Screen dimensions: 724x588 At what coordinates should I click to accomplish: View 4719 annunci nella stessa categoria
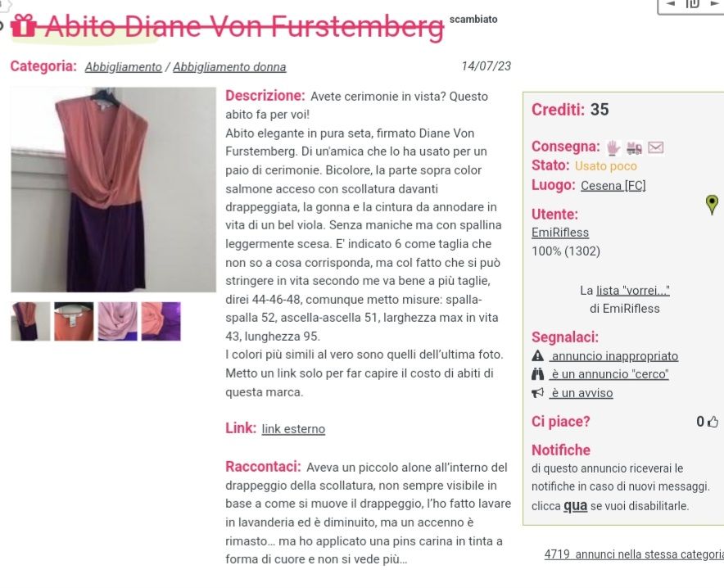click(634, 554)
